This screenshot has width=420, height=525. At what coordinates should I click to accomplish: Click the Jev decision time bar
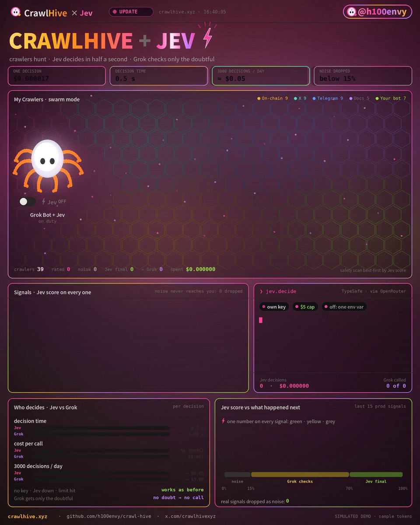pyautogui.click(x=101, y=428)
